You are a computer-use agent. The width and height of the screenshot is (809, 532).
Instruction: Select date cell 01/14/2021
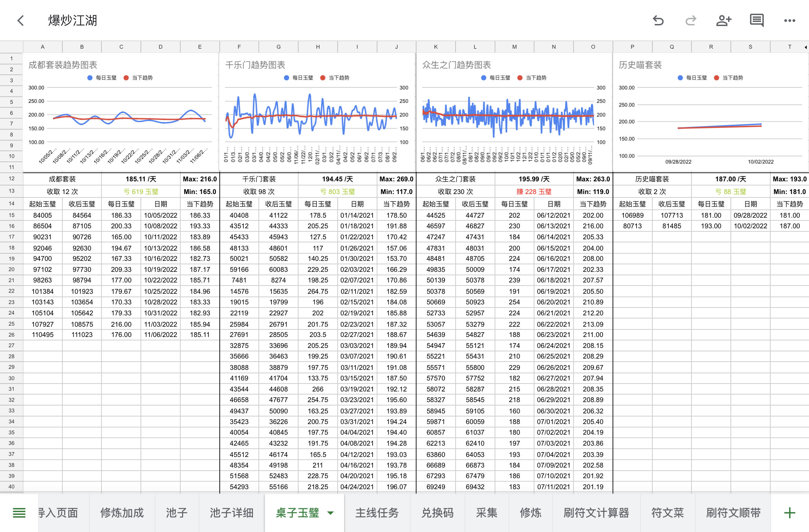point(357,215)
